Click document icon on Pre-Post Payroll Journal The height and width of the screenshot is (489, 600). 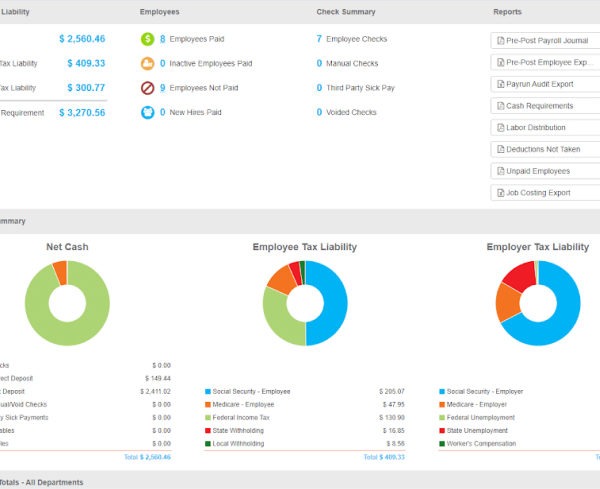pyautogui.click(x=500, y=41)
